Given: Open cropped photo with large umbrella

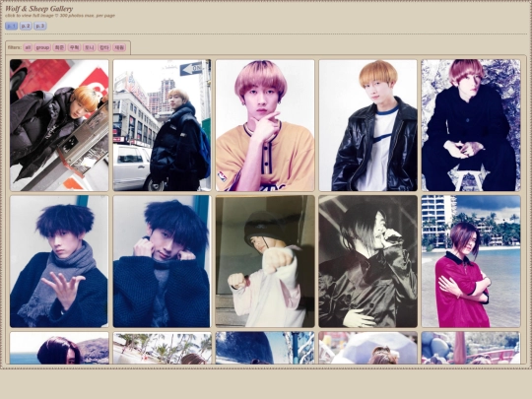Looking at the screenshot, I should pos(368,348).
